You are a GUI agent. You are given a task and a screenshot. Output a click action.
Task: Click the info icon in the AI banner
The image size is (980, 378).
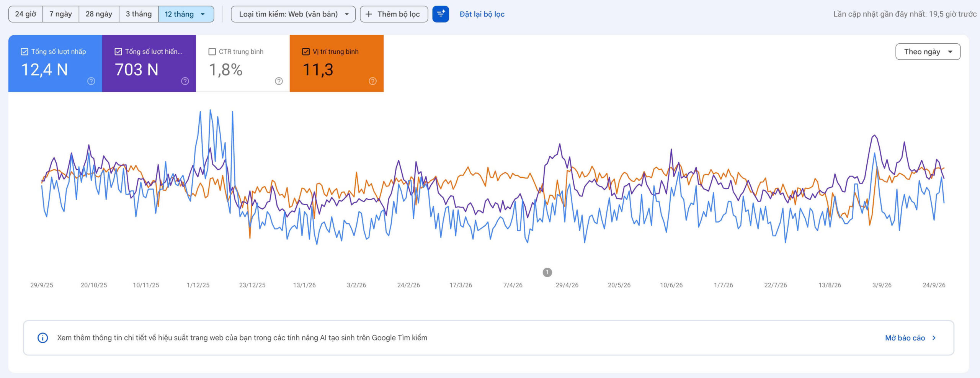point(42,338)
